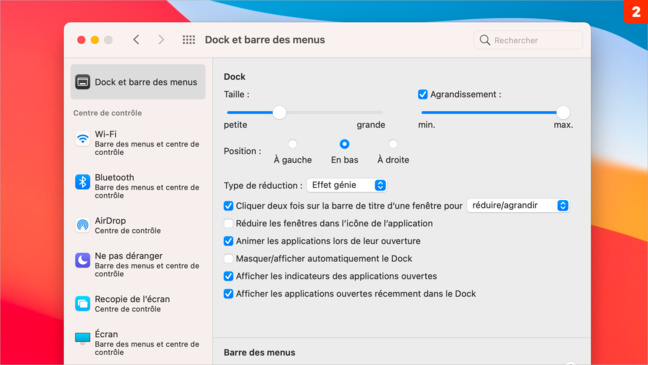Image resolution: width=648 pixels, height=365 pixels.
Task: Enable Masquer/afficher automatiquement le Dock
Action: 228,258
